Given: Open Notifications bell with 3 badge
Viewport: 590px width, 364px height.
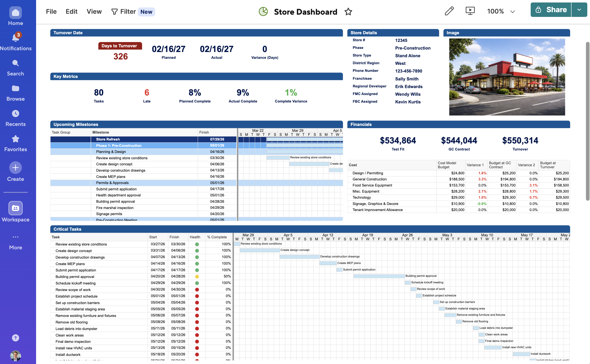Looking at the screenshot, I should (x=15, y=38).
